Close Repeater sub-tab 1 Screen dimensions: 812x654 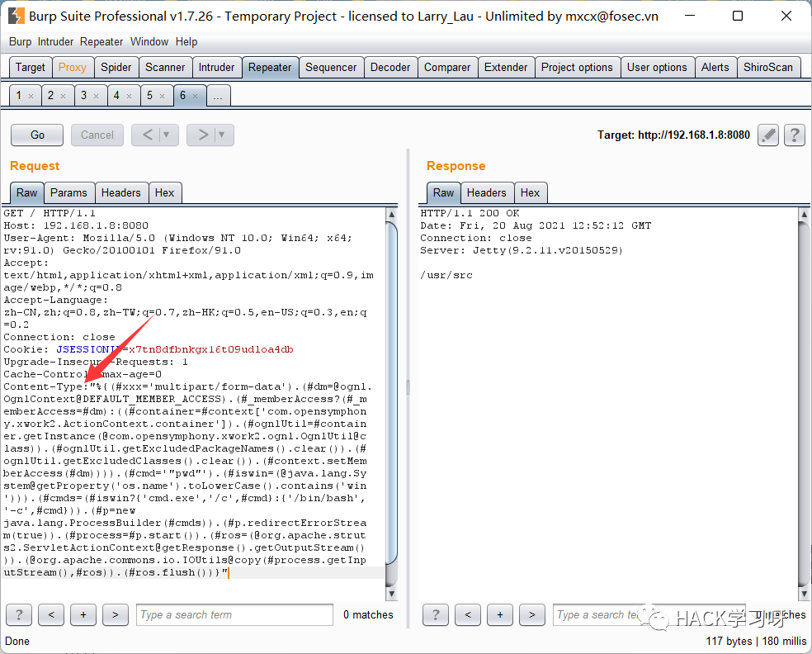[x=31, y=96]
